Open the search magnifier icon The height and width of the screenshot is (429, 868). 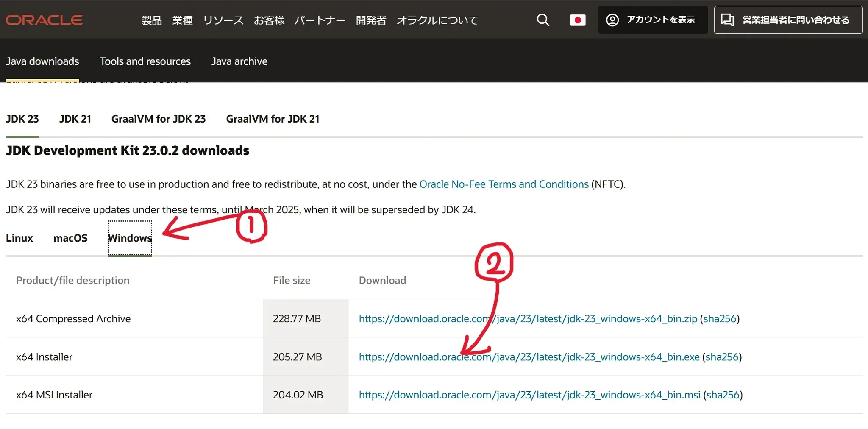point(542,20)
